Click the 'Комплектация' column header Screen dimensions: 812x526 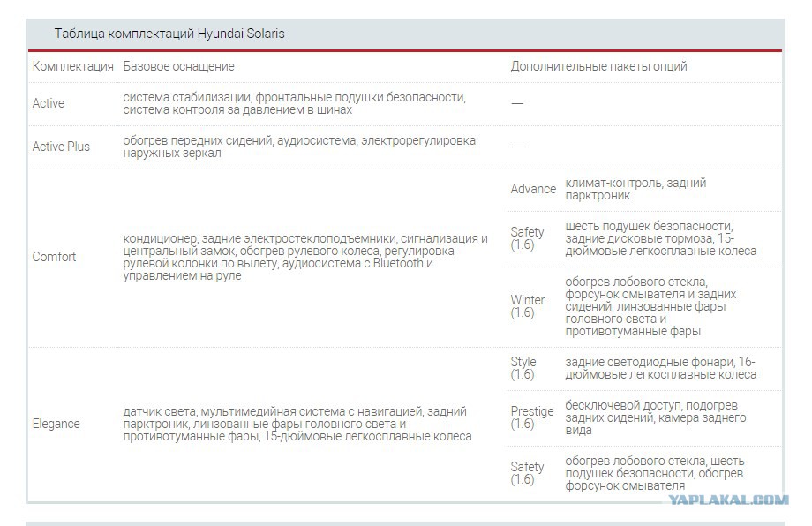[x=73, y=66]
